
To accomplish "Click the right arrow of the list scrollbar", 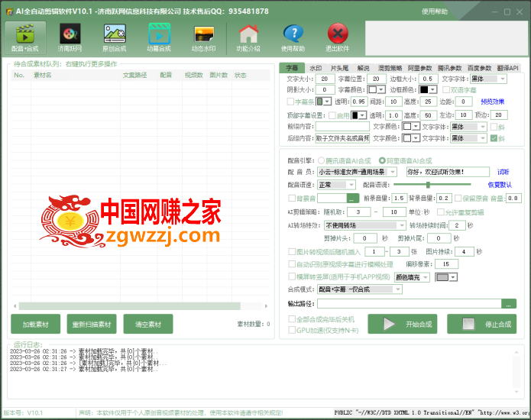I will coord(266,306).
